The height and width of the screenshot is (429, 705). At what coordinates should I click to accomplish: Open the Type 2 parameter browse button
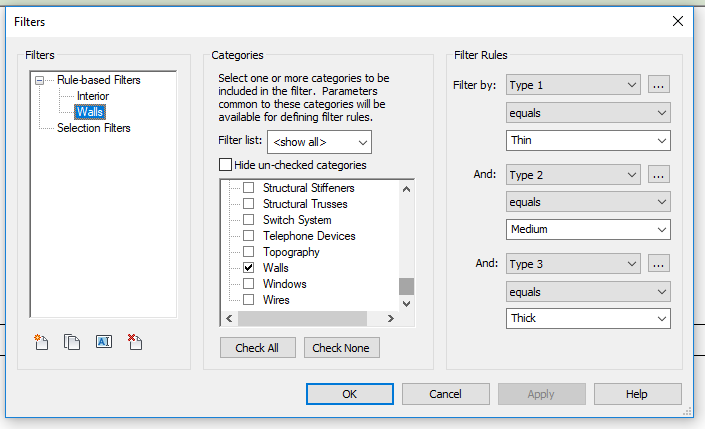657,175
